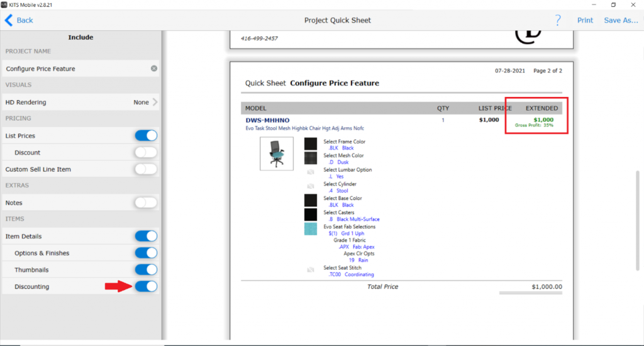
Task: Click the 'Gross Profit: 35%' text
Action: (534, 125)
